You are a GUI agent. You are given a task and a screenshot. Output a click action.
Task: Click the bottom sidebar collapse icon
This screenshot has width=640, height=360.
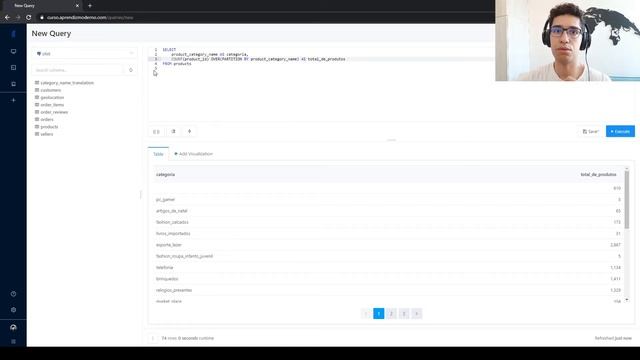[x=13, y=341]
